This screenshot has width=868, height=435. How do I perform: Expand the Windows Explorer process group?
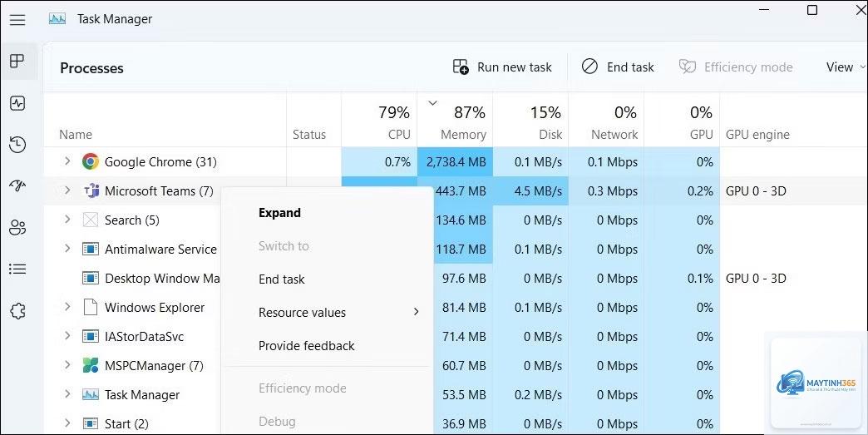point(67,307)
